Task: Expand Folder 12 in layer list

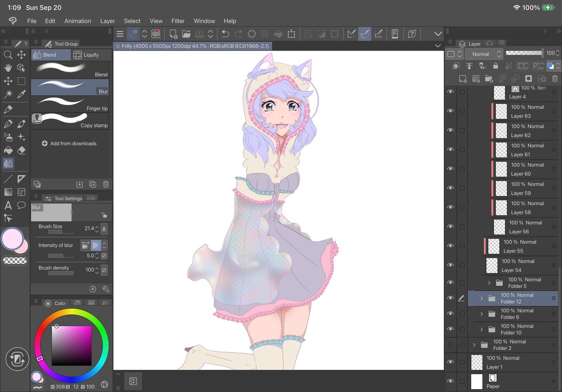Action: point(481,298)
